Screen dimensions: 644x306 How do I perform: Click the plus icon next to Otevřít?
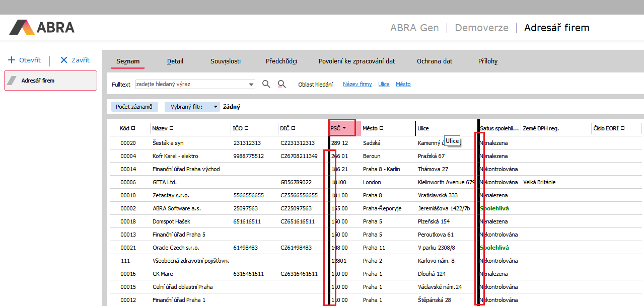tap(12, 60)
